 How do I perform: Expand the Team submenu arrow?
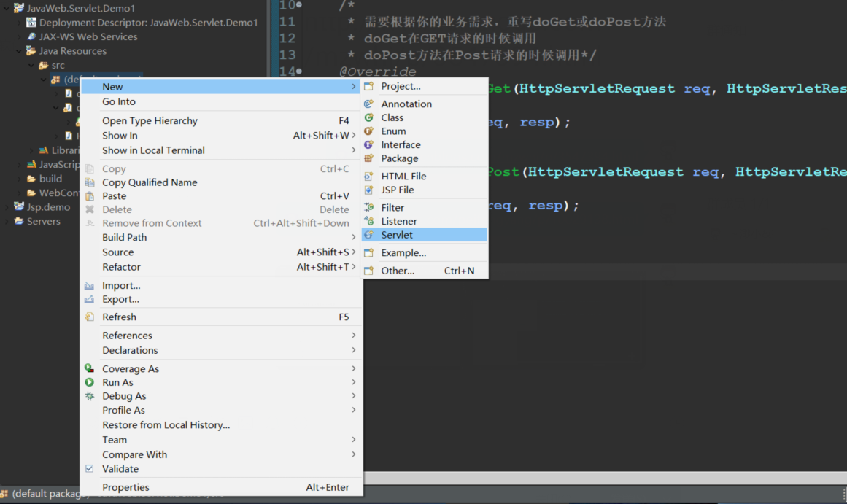(x=354, y=440)
